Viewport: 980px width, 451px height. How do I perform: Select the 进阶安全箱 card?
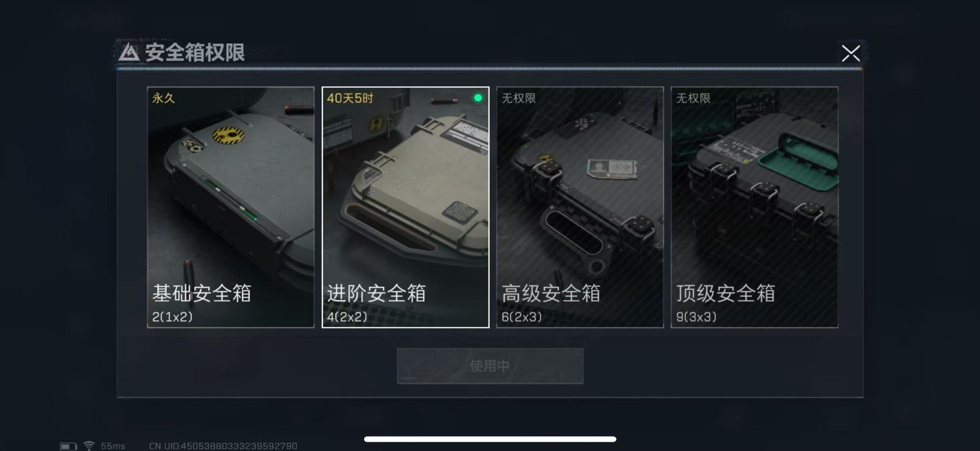point(405,207)
